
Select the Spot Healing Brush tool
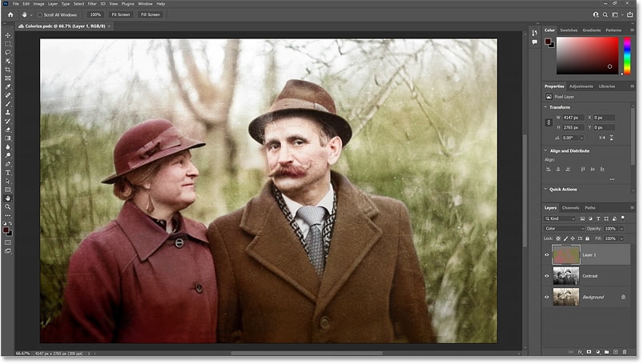tap(8, 95)
